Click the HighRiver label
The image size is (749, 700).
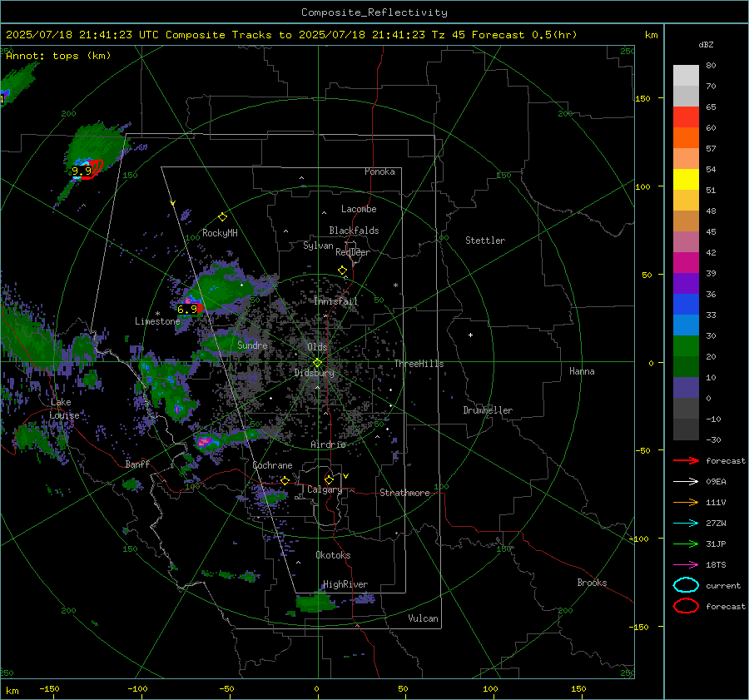[x=345, y=584]
